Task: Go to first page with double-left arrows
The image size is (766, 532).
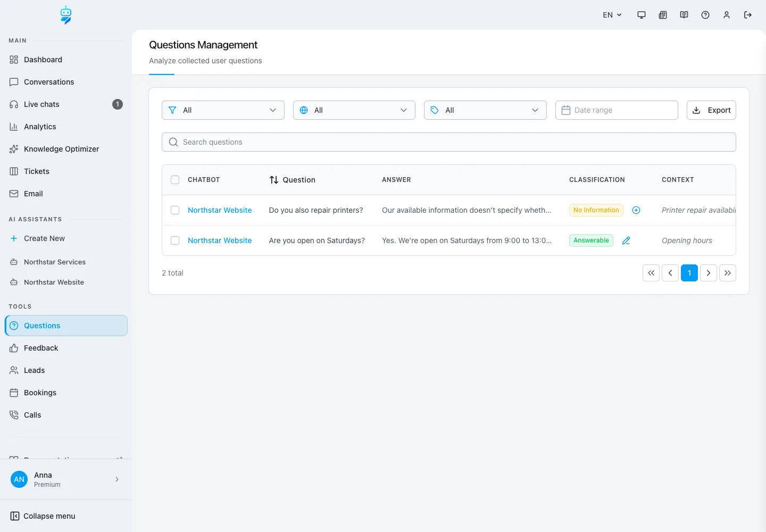Action: 651,273
